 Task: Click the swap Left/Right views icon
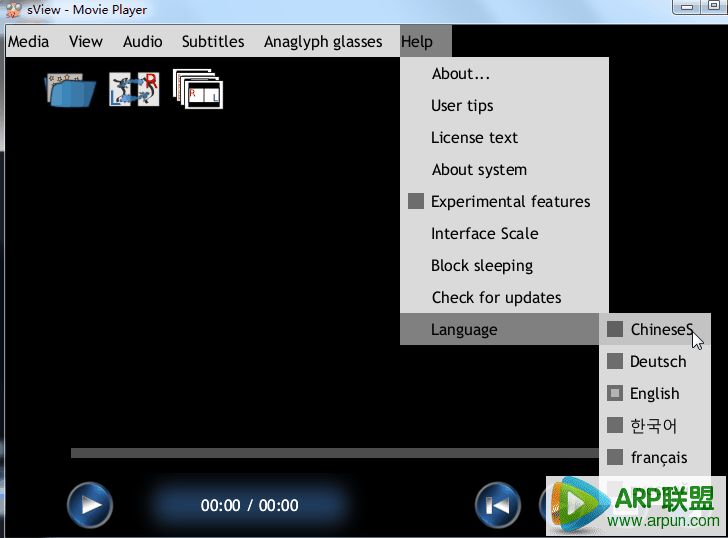click(x=134, y=89)
